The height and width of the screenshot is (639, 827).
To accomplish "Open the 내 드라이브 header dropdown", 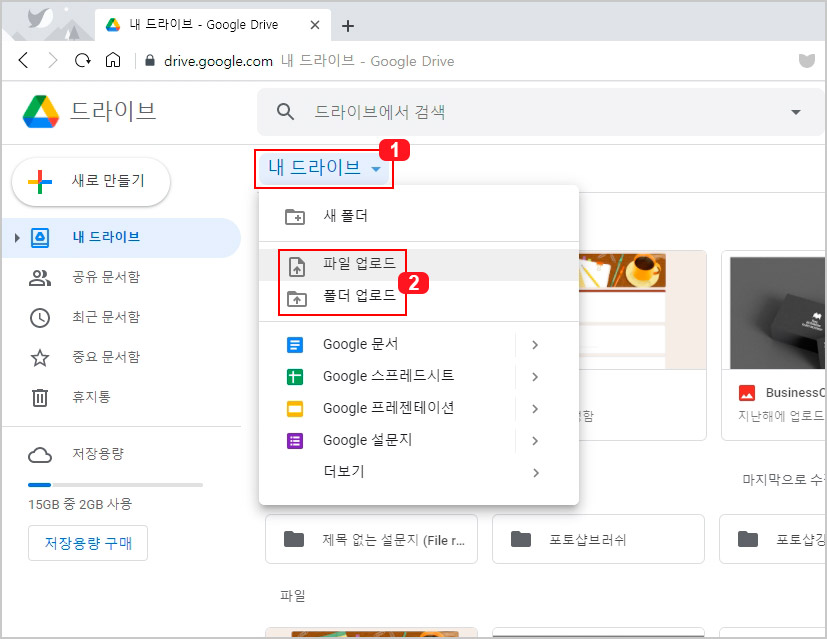I will [x=324, y=168].
